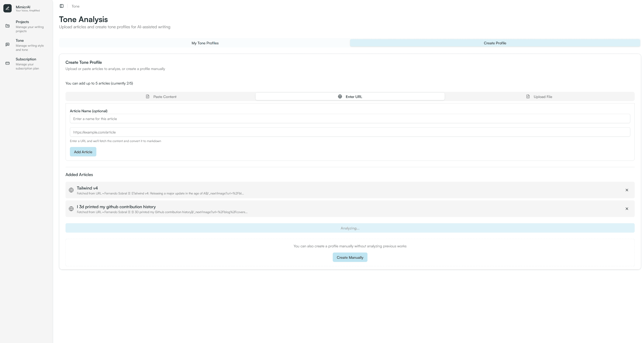Click the globe icon beside Tailwind v4
Viewport: 644px width, 343px height.
tap(71, 190)
